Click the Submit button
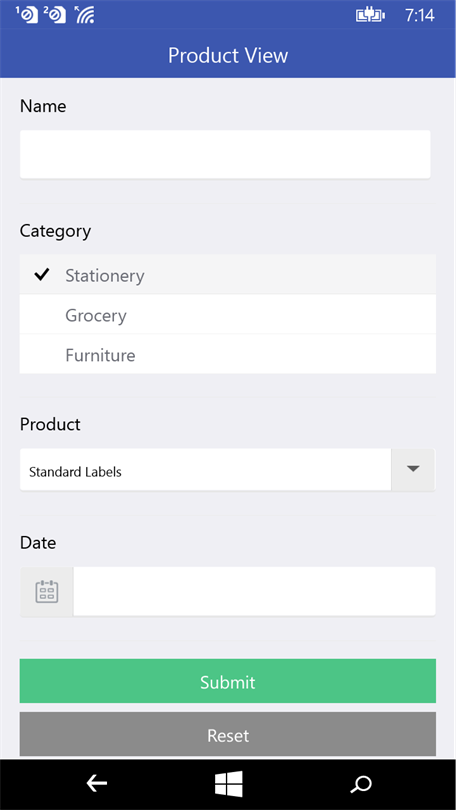456x810 pixels. 228,681
